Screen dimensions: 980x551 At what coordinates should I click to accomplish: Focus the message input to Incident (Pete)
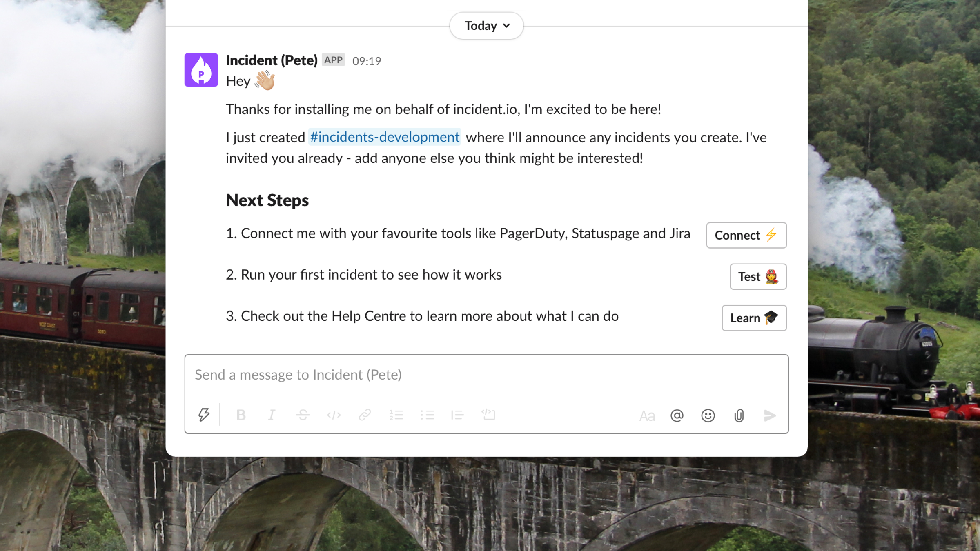[486, 375]
